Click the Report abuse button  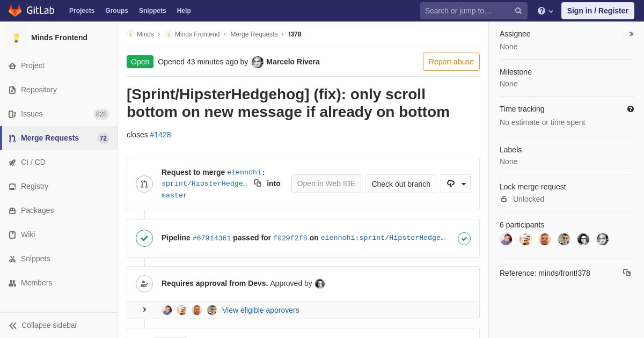click(x=451, y=62)
